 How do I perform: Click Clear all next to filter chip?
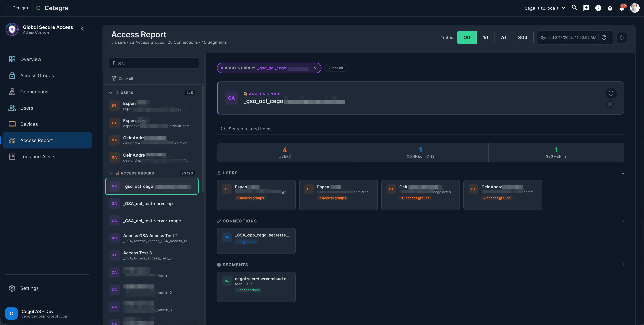click(336, 68)
